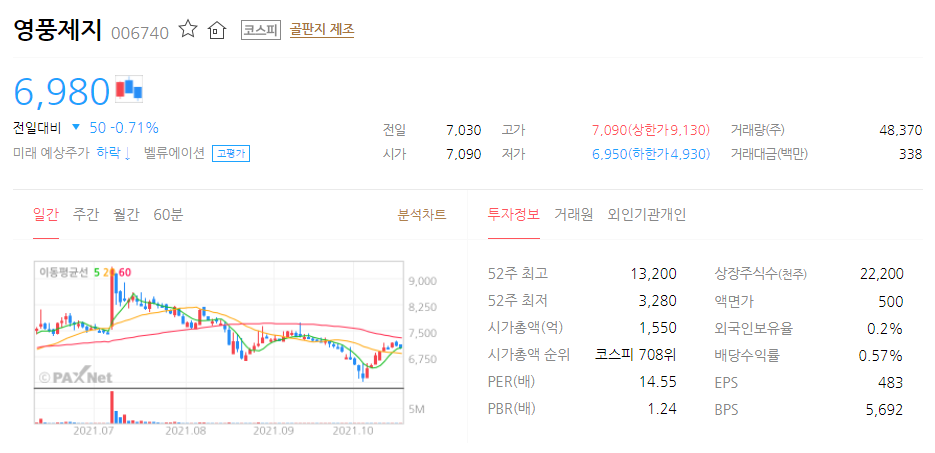Click the 상장주식수 value 22,200
Image resolution: width=935 pixels, height=453 pixels.
pos(882,274)
